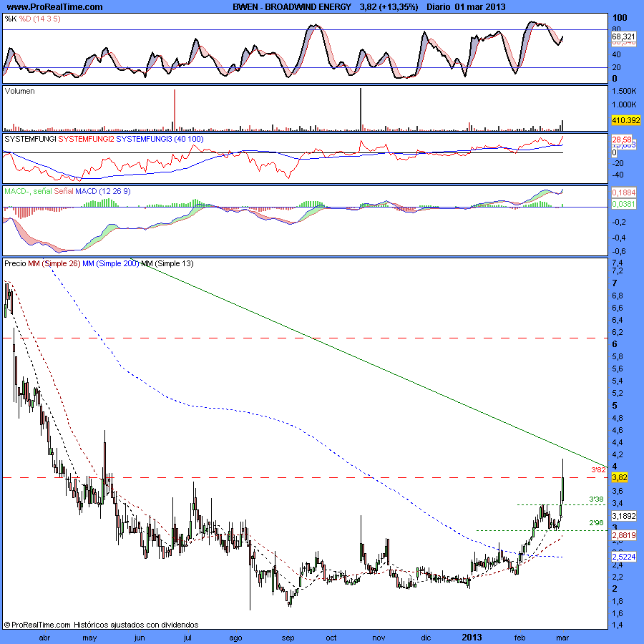This screenshot has width=644, height=644.
Task: Click the yellow 3,82 current price tag
Action: point(620,477)
